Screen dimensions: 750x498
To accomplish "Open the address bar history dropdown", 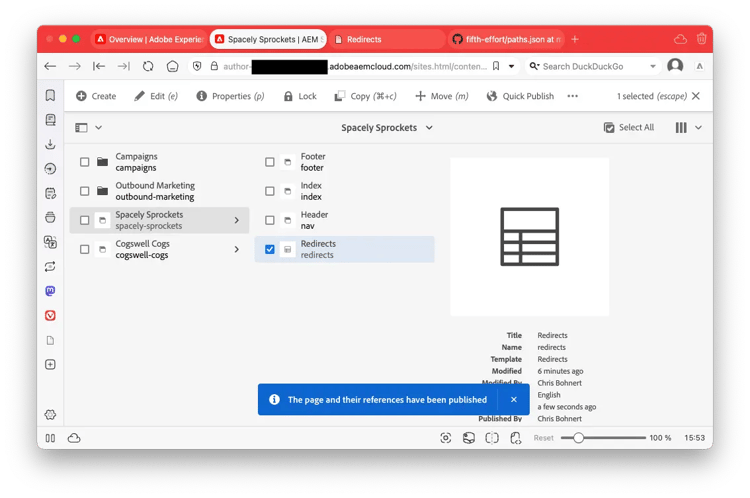I will point(511,66).
